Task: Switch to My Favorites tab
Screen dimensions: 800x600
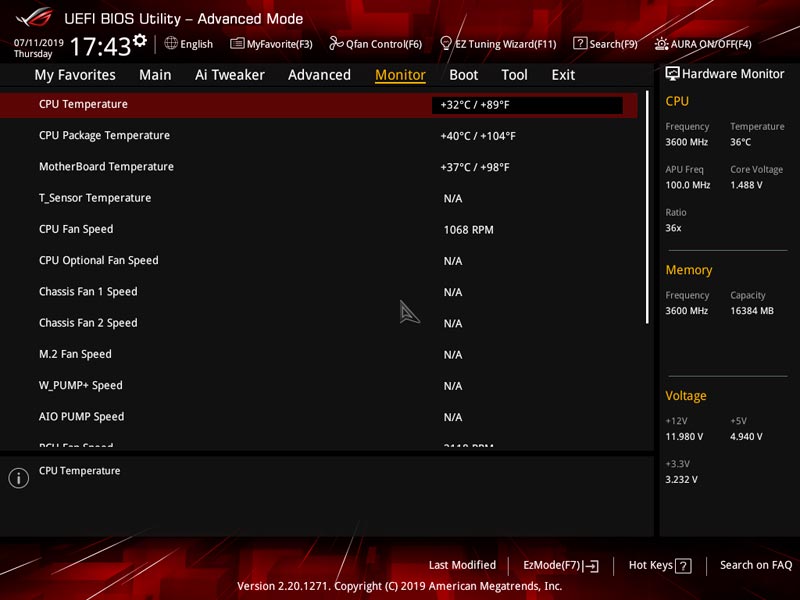Action: pos(75,75)
